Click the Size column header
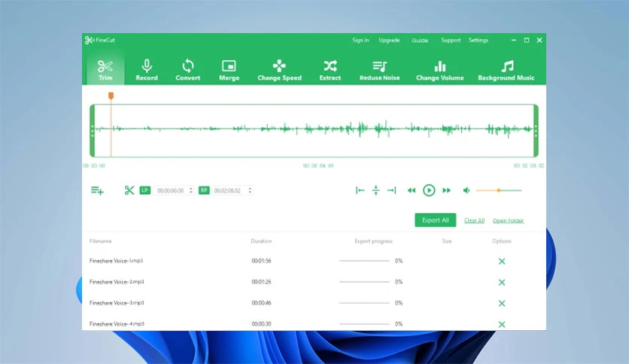Viewport: 629px width, 364px height. pyautogui.click(x=446, y=241)
